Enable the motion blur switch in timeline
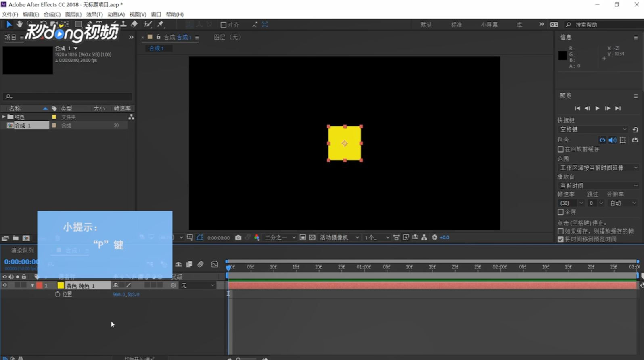This screenshot has height=360, width=644. pyautogui.click(x=201, y=264)
